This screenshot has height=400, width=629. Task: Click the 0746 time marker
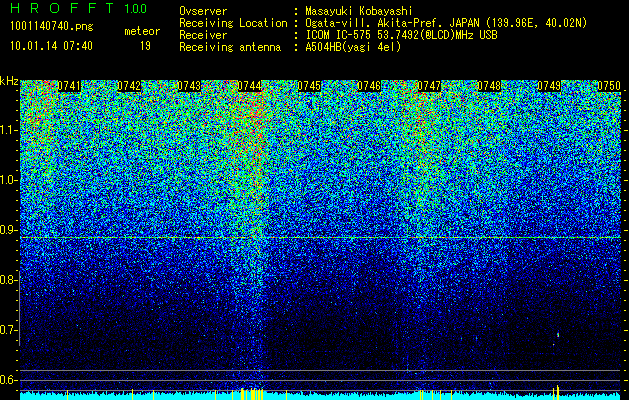369,86
